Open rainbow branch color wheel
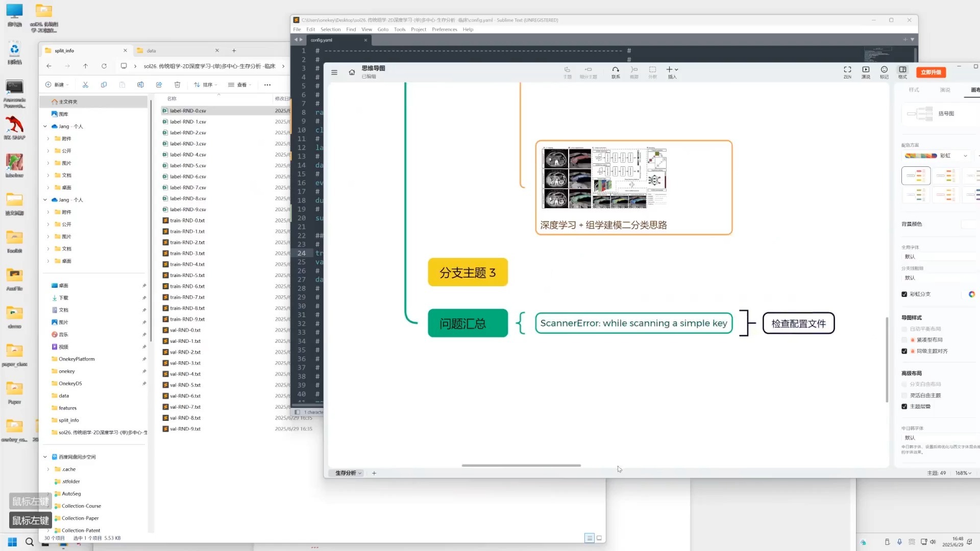 click(971, 294)
